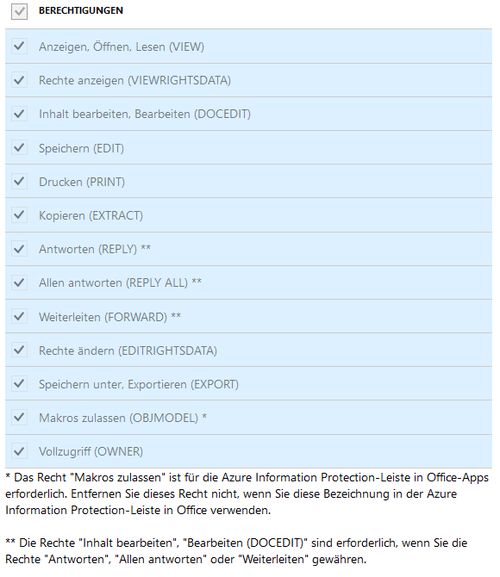Toggle the Allen antworten (REPLY ALL) checkbox
Screen dimensions: 500x577
click(x=19, y=283)
